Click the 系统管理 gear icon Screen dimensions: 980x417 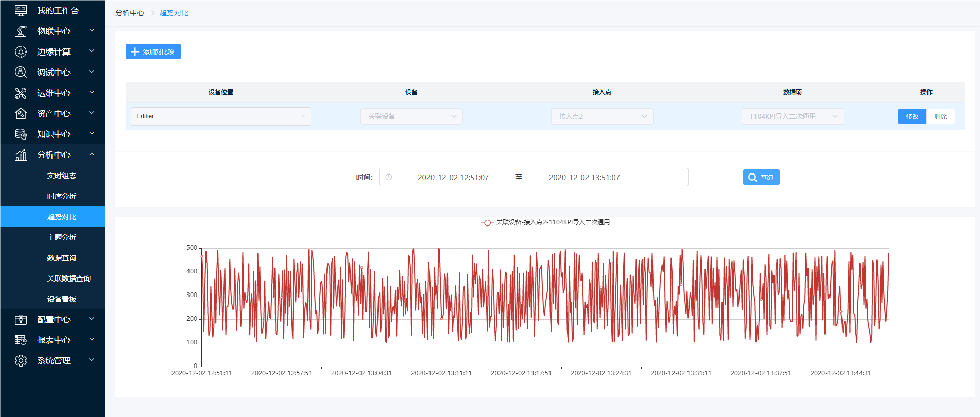coord(21,360)
